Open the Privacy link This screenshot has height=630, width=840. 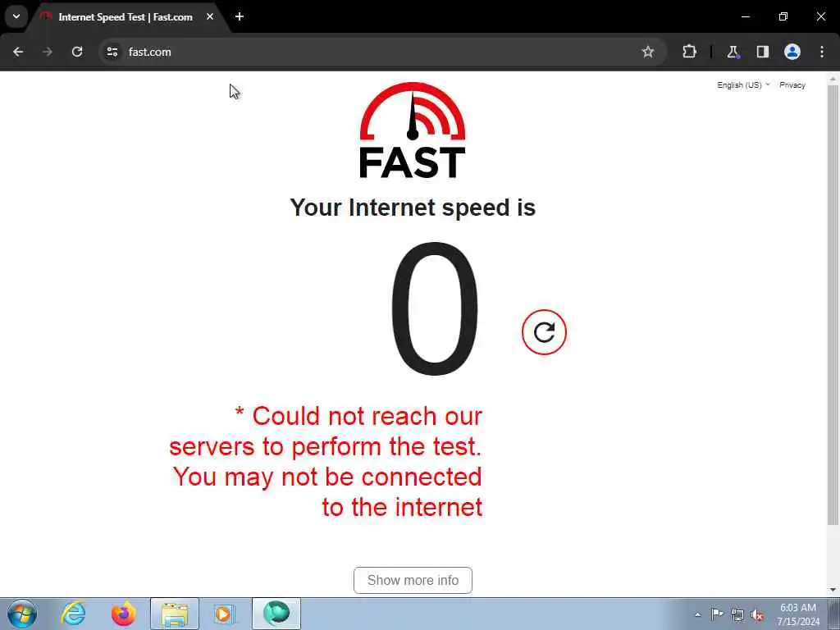coord(792,85)
